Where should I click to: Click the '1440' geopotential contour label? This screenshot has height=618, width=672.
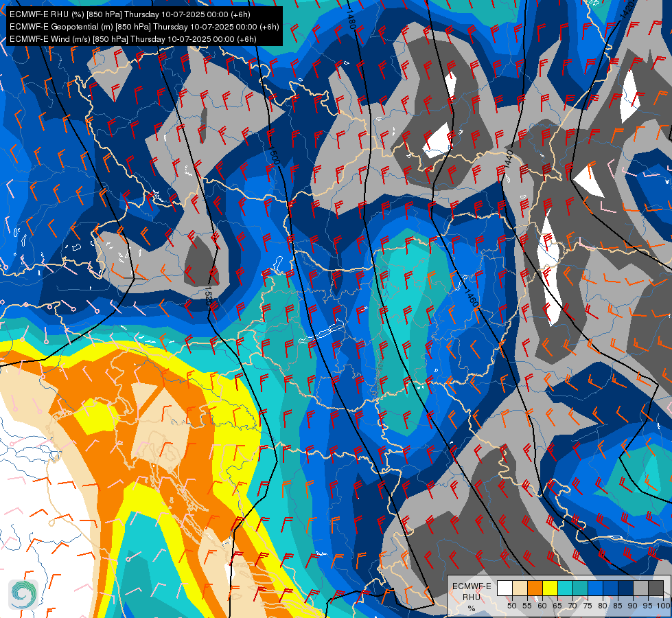coord(509,159)
